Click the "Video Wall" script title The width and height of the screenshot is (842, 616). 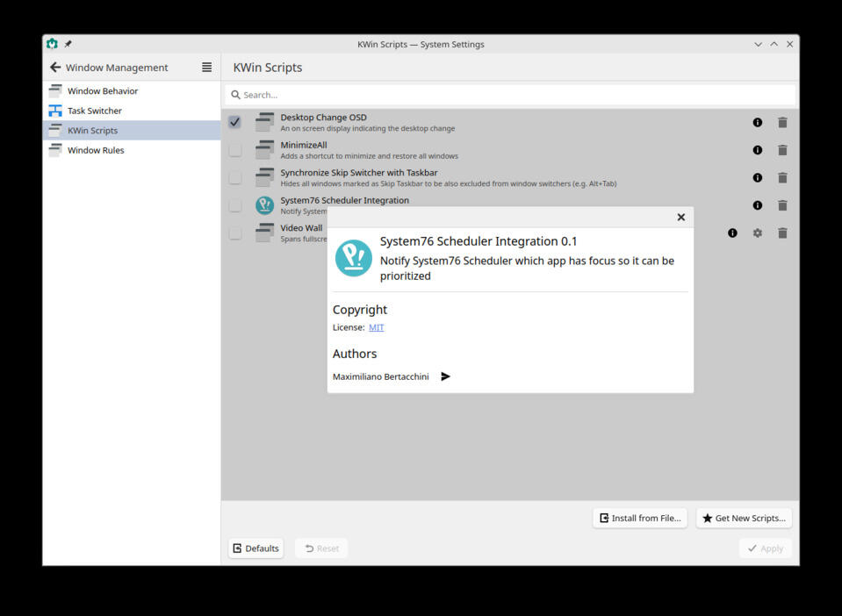(301, 227)
